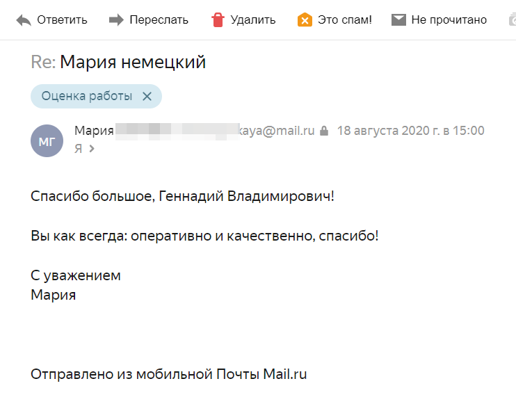The width and height of the screenshot is (516, 420).
Task: Expand recipients chevron next to "Я"
Action: click(x=92, y=149)
